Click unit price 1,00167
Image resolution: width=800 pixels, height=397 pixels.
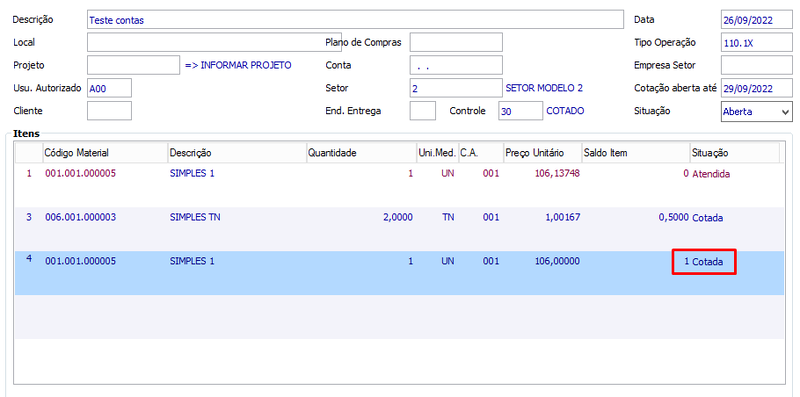coord(563,217)
